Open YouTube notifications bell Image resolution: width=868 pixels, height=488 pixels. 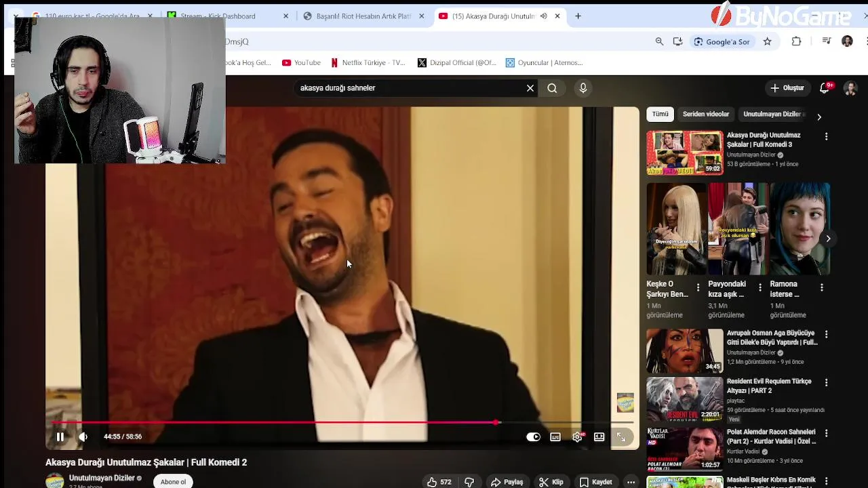click(x=825, y=88)
